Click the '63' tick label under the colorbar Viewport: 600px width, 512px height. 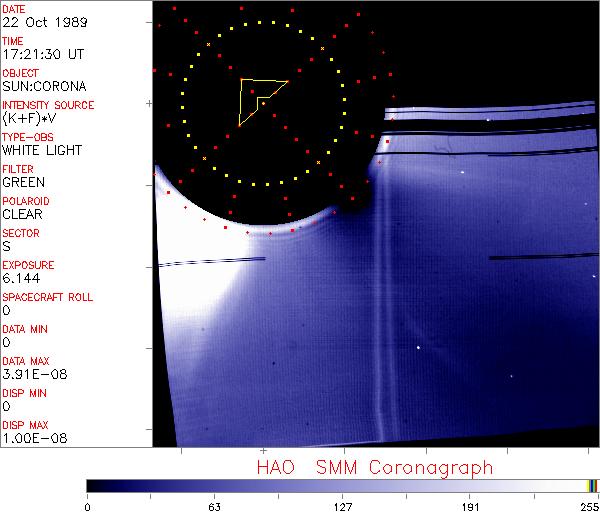pyautogui.click(x=214, y=505)
